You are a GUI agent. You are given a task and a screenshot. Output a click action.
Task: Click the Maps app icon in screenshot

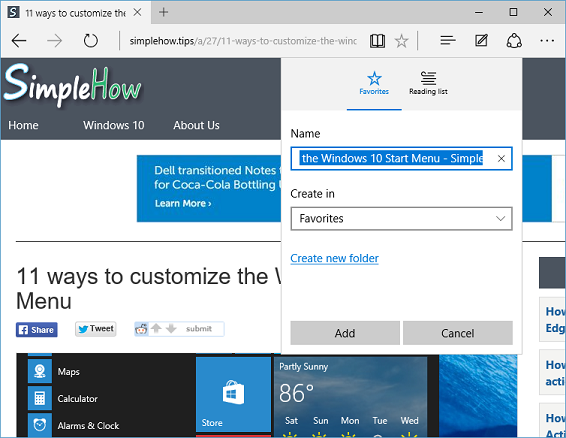pos(40,371)
